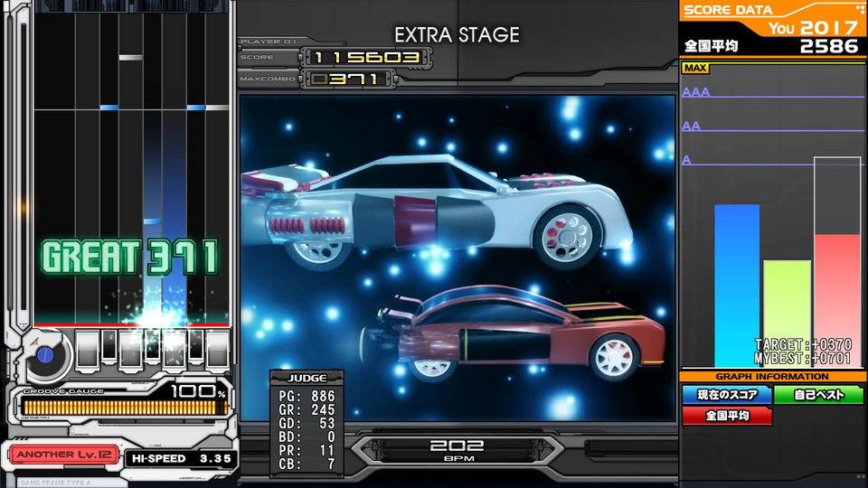Click the GREAT 371 judgment display
The height and width of the screenshot is (488, 868).
[130, 258]
